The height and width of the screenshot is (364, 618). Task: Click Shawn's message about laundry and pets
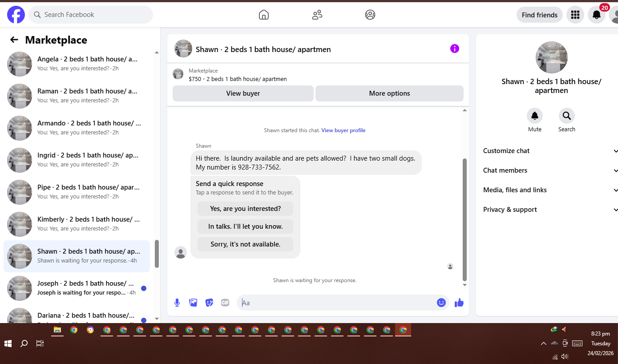(306, 162)
